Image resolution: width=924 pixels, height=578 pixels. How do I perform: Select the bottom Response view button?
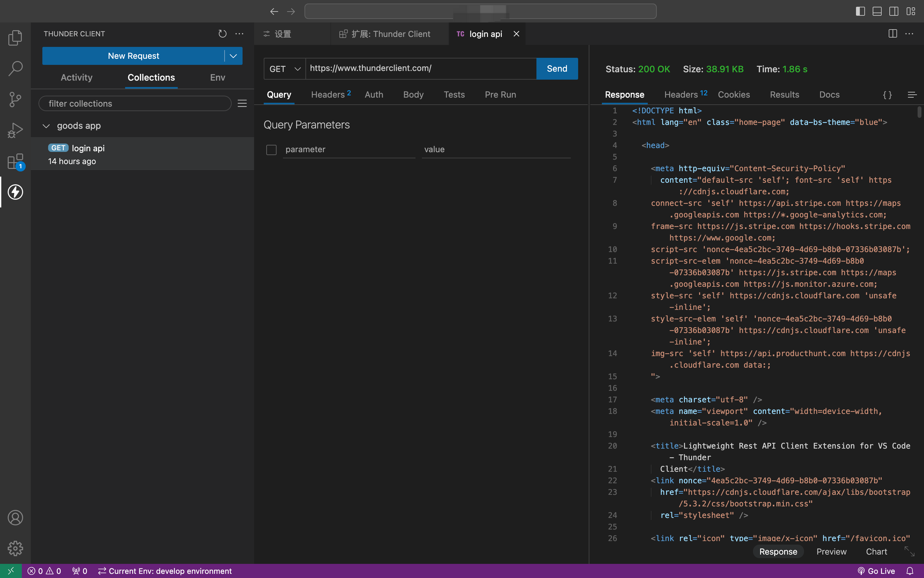778,552
